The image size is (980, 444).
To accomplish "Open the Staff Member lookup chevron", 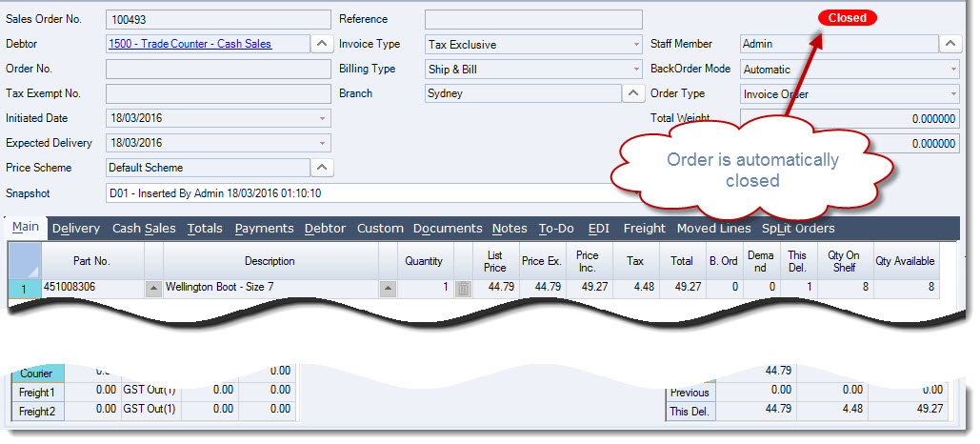I will 950,44.
